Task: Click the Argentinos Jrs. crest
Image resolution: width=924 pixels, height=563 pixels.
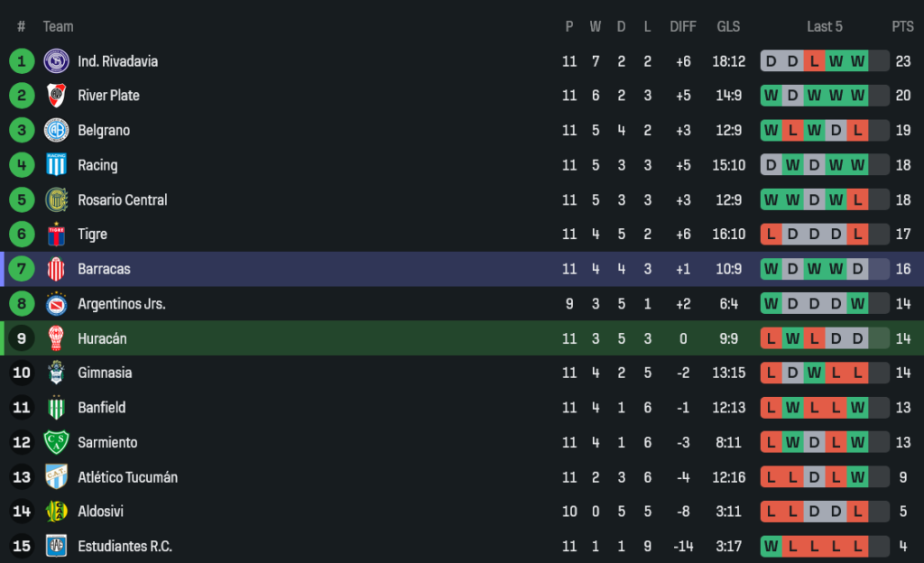Action: [x=56, y=304]
